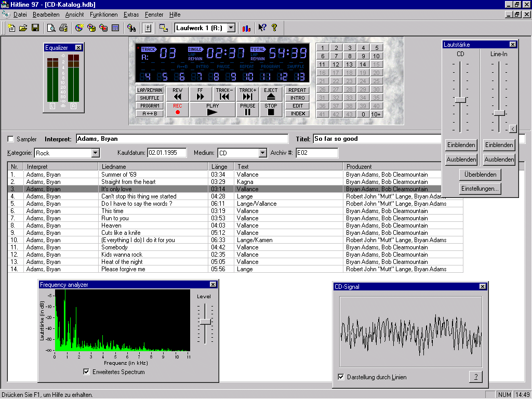532x399 pixels.
Task: Click the Überblenden crossfade button
Action: (x=480, y=175)
